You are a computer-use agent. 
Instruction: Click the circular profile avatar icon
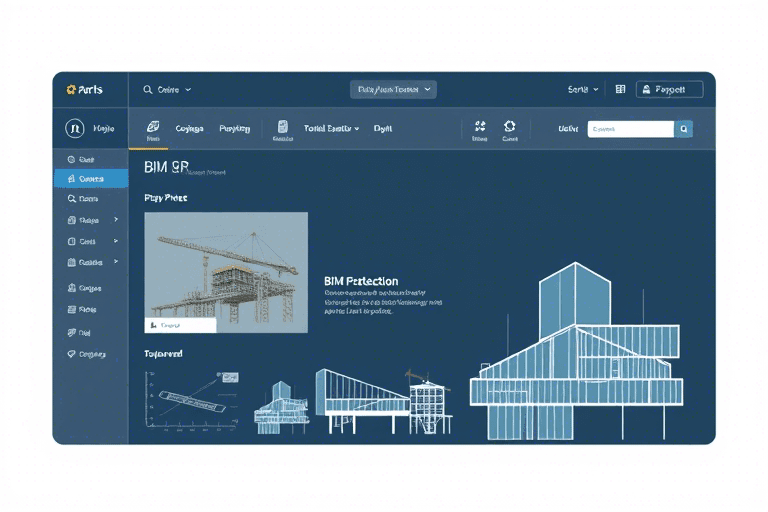tap(73, 128)
